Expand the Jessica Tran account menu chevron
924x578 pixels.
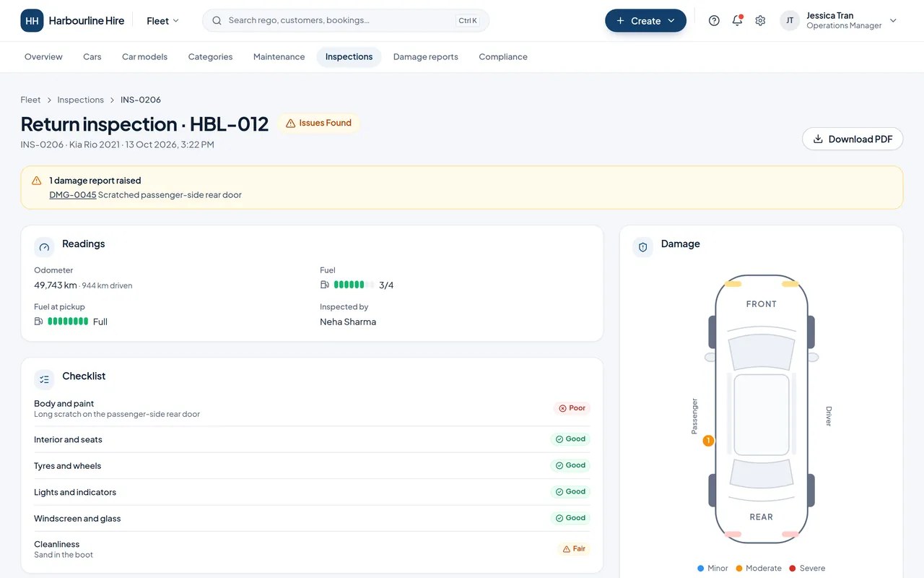point(893,21)
